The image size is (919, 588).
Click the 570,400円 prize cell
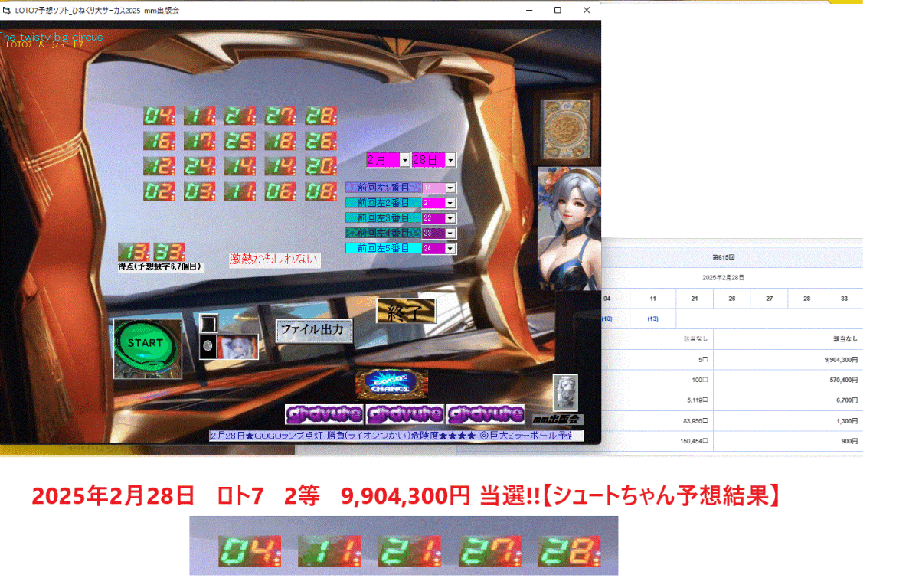[x=787, y=381]
